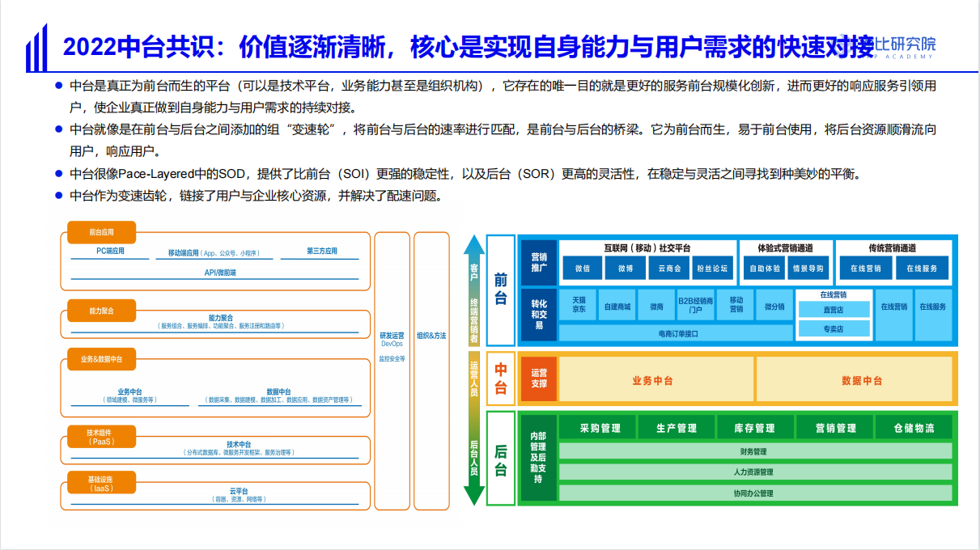Screen dimensions: 980x550
Task: Click the 研发运营 DevOps vertical column
Action: pos(392,370)
